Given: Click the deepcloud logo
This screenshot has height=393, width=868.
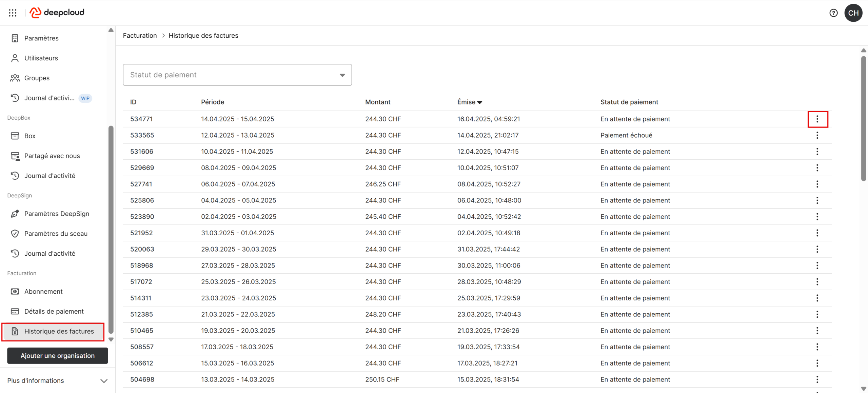Looking at the screenshot, I should click(57, 13).
